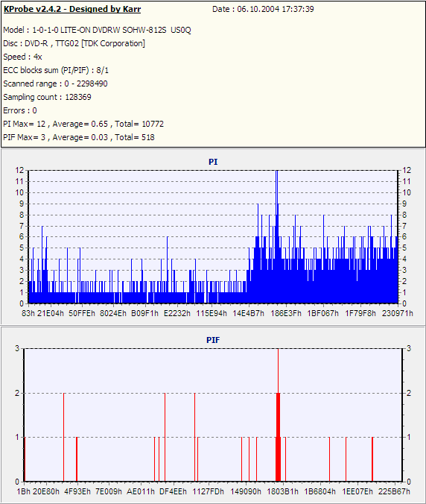The height and width of the screenshot is (504, 426).
Task: Click the Date timestamp text
Action: tap(263, 9)
